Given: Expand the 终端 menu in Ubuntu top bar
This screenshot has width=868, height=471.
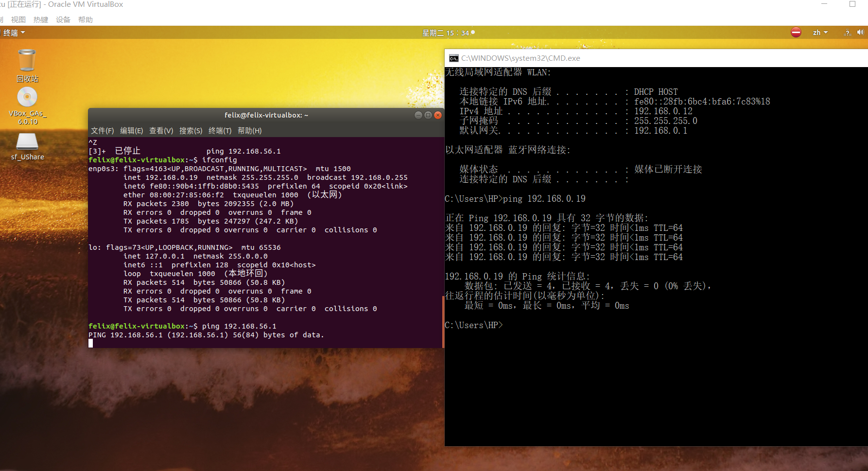Looking at the screenshot, I should click(x=13, y=33).
